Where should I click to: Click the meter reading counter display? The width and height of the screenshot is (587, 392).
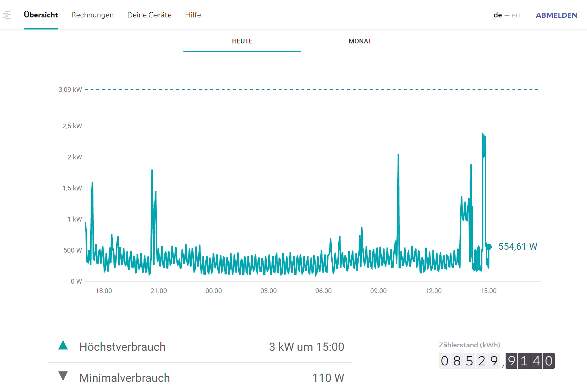497,361
